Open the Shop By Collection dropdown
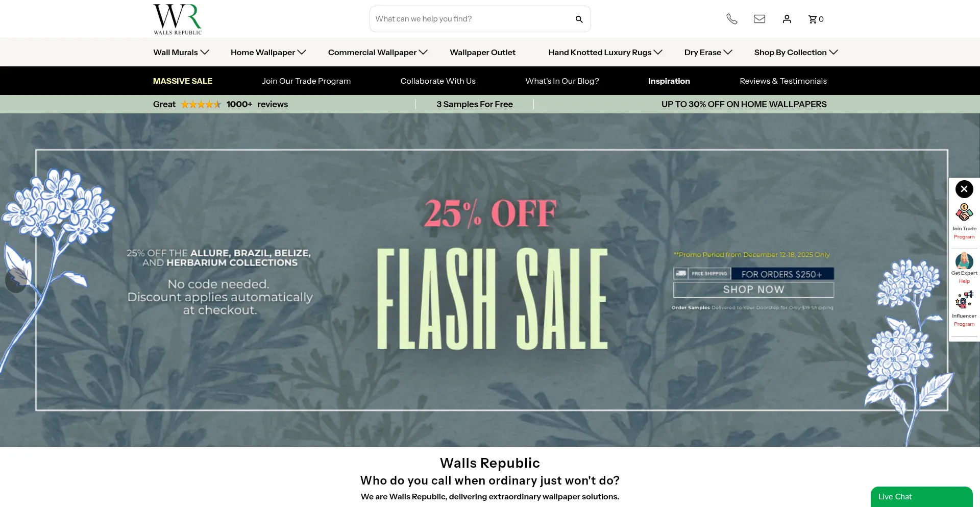The image size is (980, 507). point(796,52)
